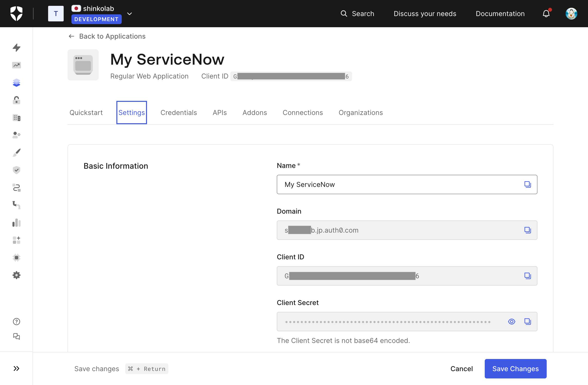This screenshot has width=588, height=385.
Task: Open the Organizations tab
Action: click(361, 113)
